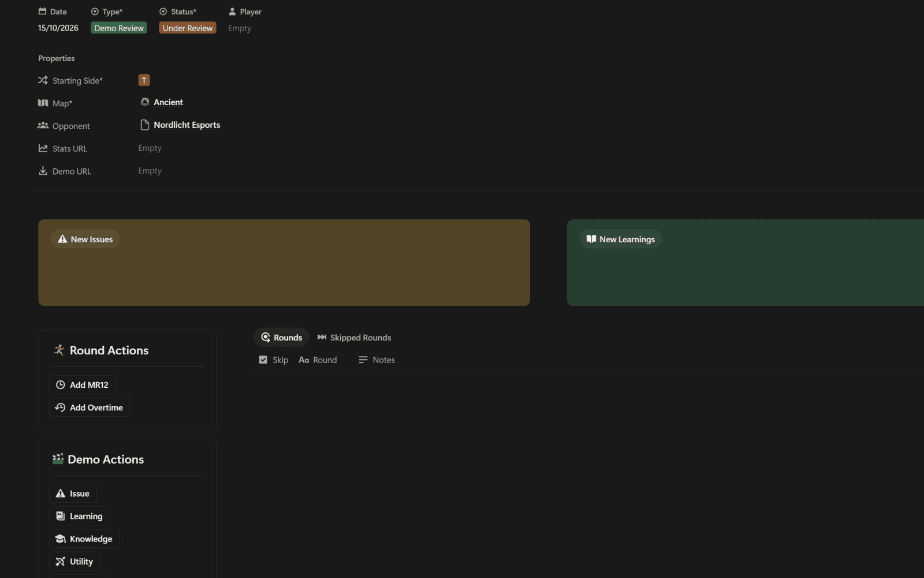Screen dimensions: 924x578
Task: Switch to the Rounds tab
Action: coord(281,338)
